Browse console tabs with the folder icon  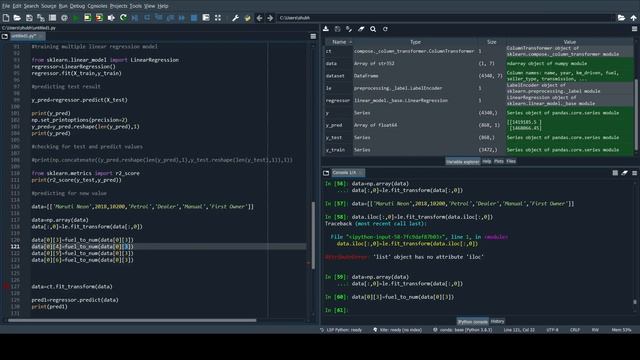[x=326, y=173]
